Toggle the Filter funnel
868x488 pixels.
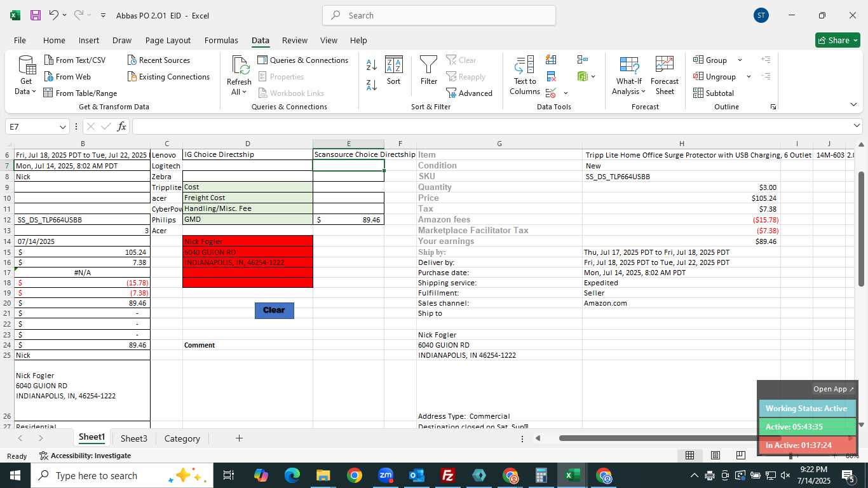pyautogui.click(x=429, y=71)
